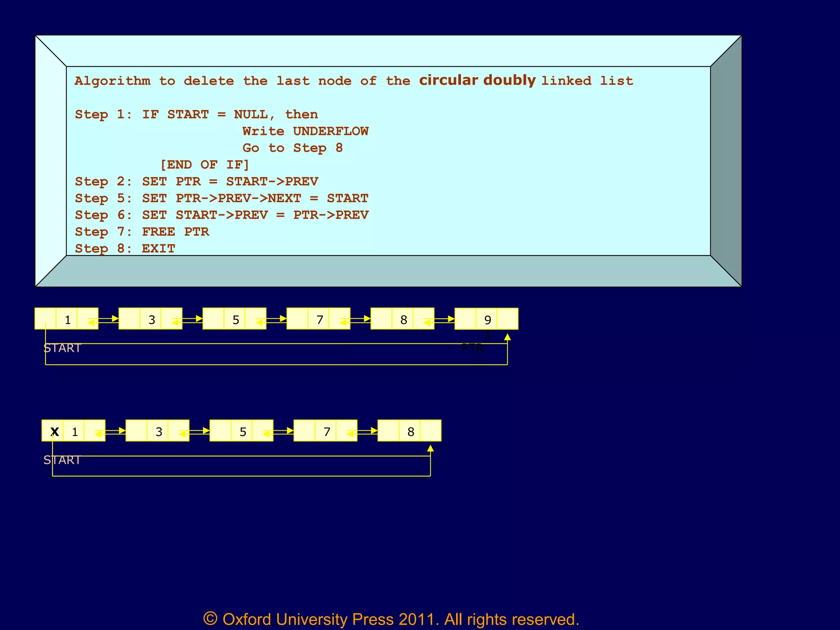This screenshot has height=630, width=840.
Task: Click node 5 in the bottom list
Action: click(242, 431)
